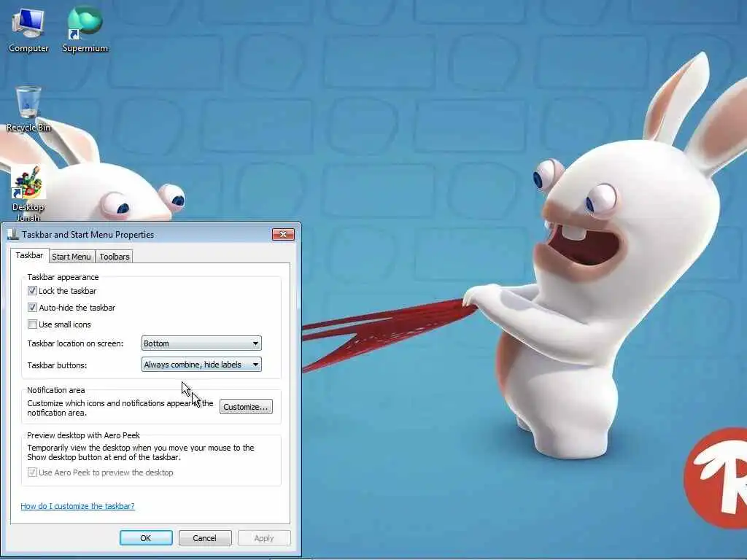The width and height of the screenshot is (747, 560).
Task: Open Taskbar buttons combo box
Action: pos(201,365)
